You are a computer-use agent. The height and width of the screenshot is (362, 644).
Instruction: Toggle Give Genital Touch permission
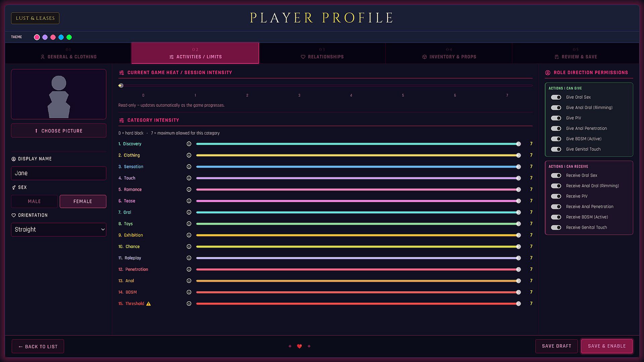(556, 149)
